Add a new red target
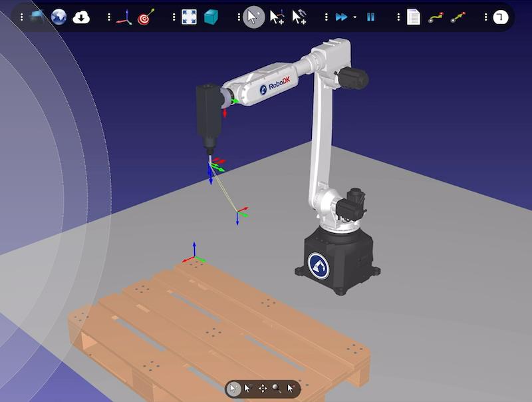 [x=144, y=17]
